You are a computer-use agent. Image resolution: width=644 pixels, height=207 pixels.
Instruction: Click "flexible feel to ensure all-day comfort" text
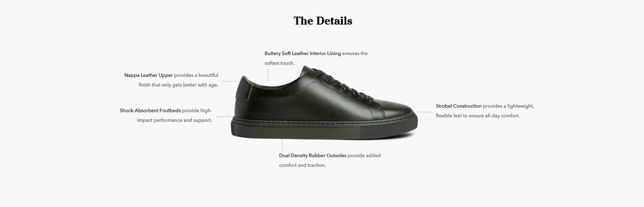pos(478,116)
